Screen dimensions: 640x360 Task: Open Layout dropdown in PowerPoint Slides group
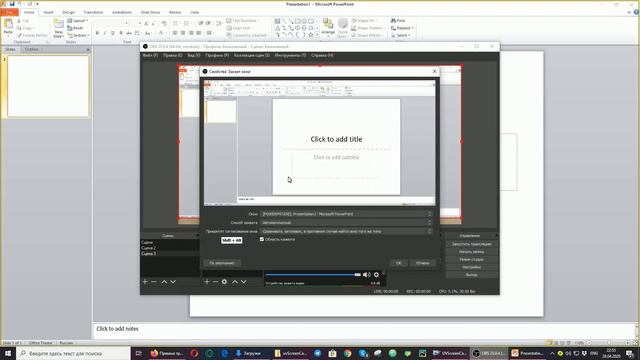point(78,21)
